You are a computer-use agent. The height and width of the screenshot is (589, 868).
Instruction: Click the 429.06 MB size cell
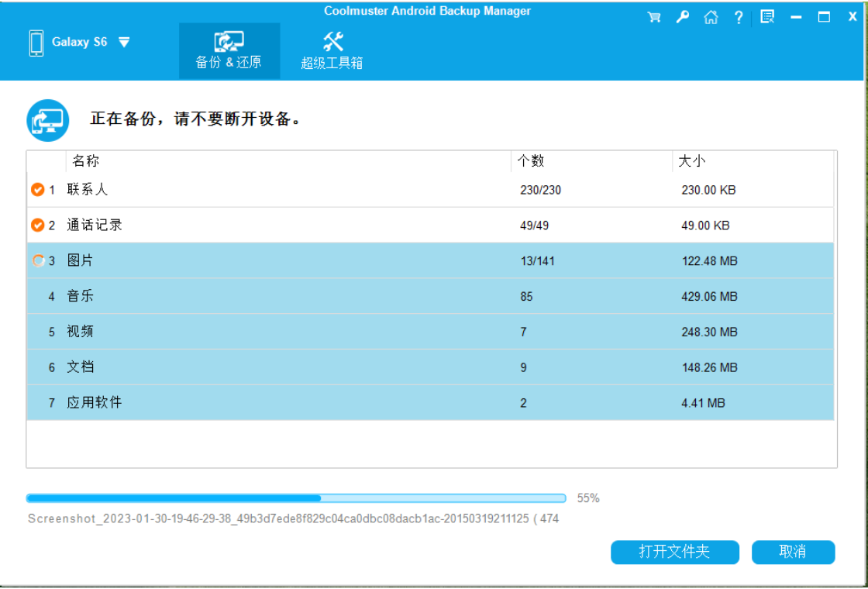pos(710,297)
